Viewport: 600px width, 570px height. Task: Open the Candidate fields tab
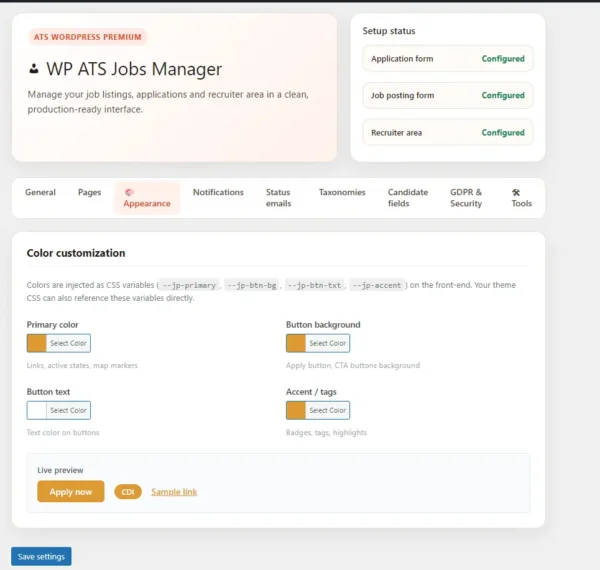click(x=408, y=198)
